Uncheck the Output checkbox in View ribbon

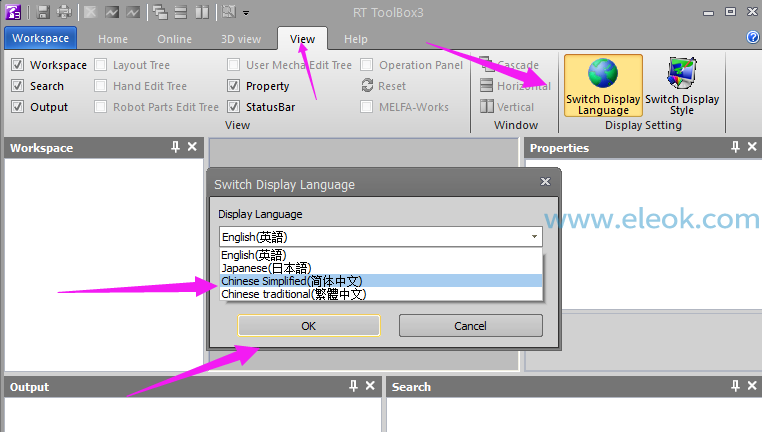click(17, 107)
